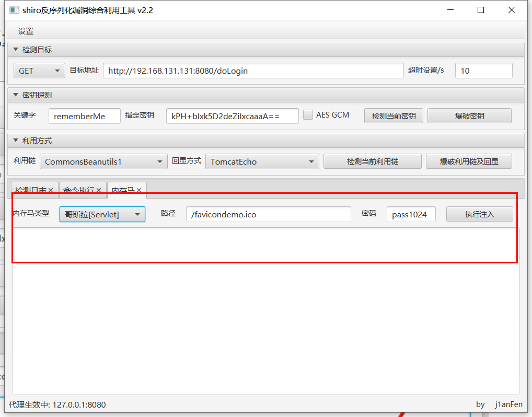Screen dimensions: 532x417
Task: Click the 检测当前利用链 button
Action: click(372, 161)
